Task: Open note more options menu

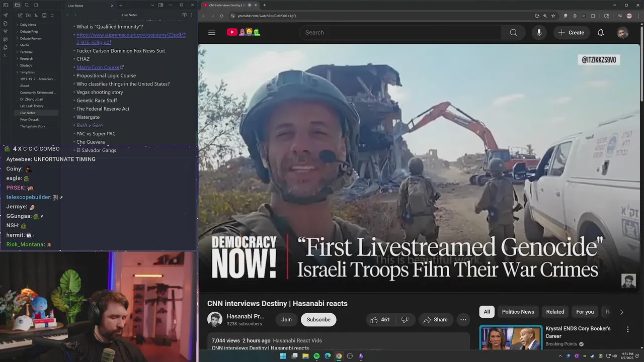Action: click(192, 15)
